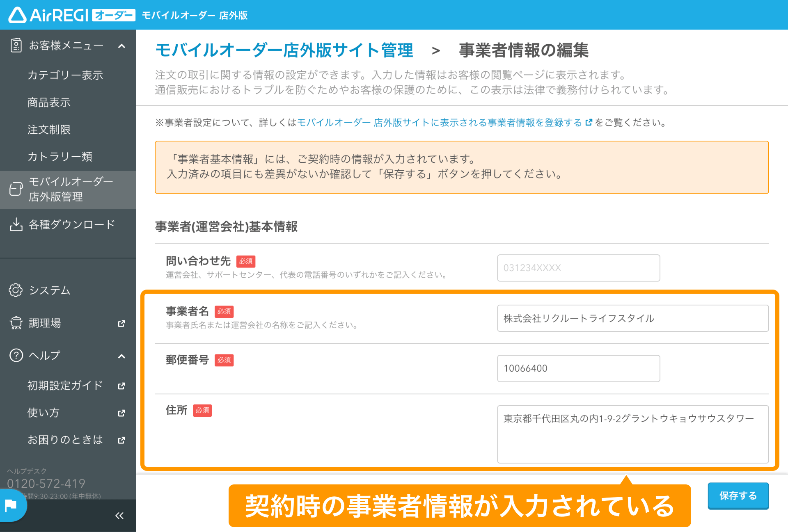The width and height of the screenshot is (788, 532).
Task: Click the 保存する button
Action: [x=738, y=495]
